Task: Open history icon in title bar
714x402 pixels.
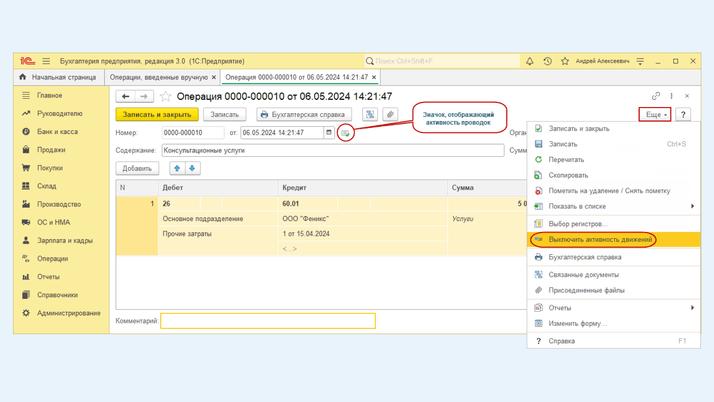Action: [547, 61]
